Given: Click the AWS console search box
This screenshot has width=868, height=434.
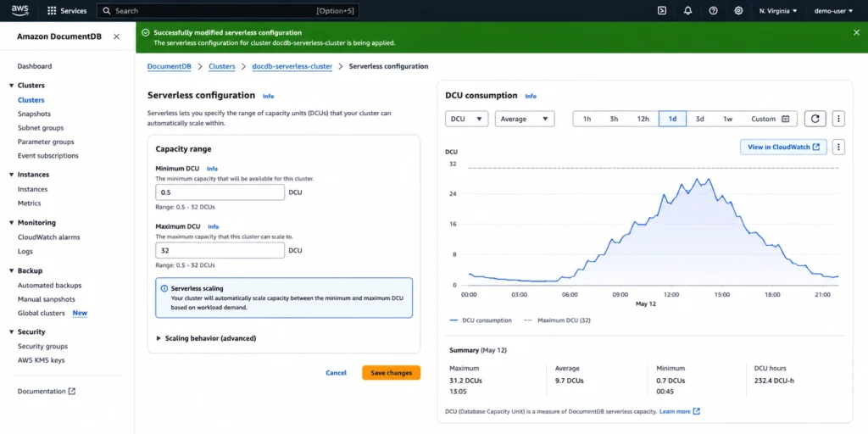Looking at the screenshot, I should [x=227, y=10].
